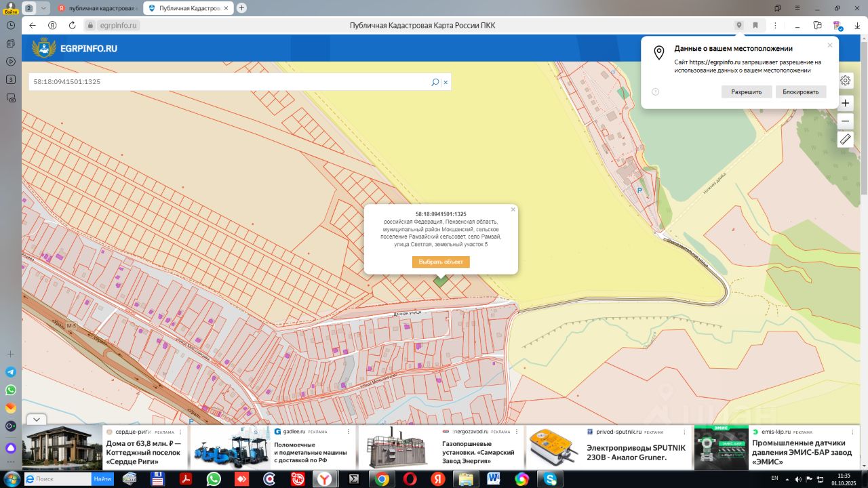The width and height of the screenshot is (868, 488).
Task: Bookmark the current page in the address bar
Action: 755,25
